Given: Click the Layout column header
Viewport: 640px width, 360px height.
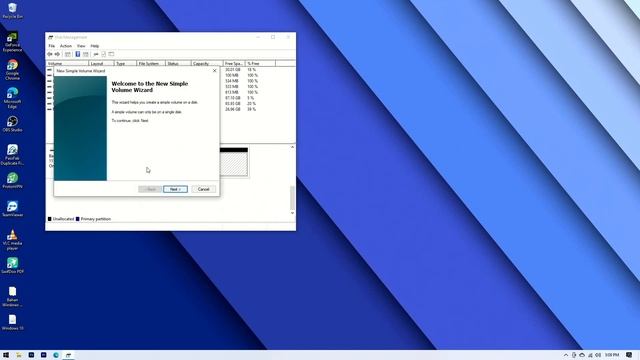Looking at the screenshot, I should (x=101, y=64).
